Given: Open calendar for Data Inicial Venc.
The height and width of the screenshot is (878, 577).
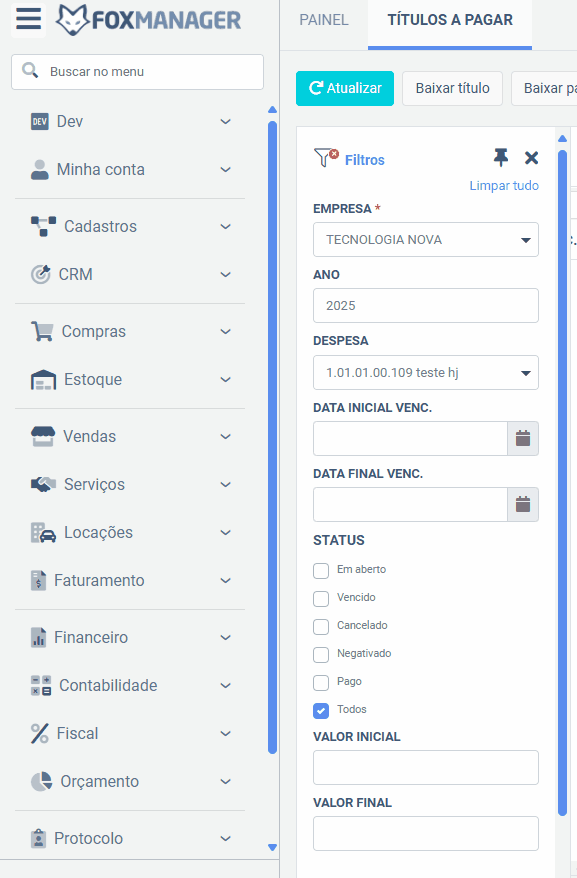Looking at the screenshot, I should point(523,438).
